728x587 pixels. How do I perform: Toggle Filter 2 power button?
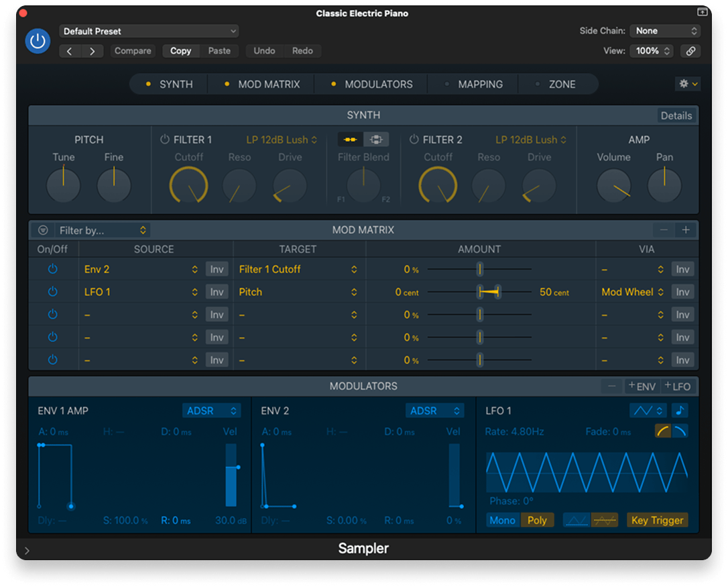(414, 140)
